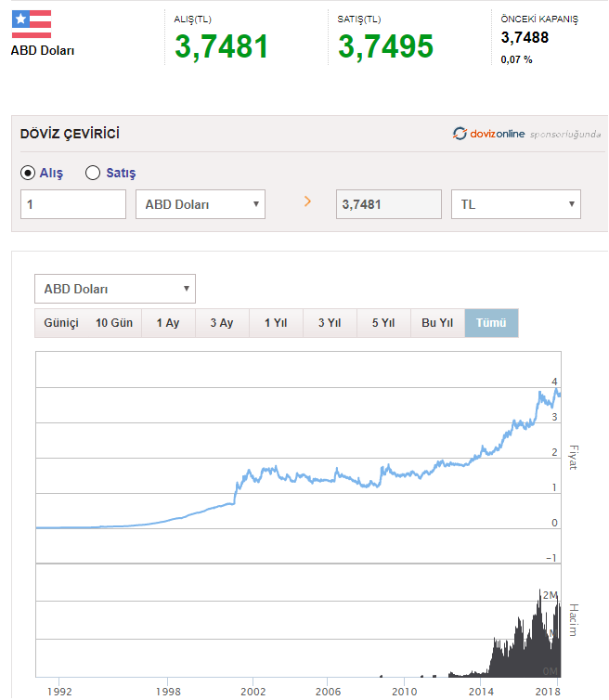Click the converted result field 3,7481

coord(388,204)
